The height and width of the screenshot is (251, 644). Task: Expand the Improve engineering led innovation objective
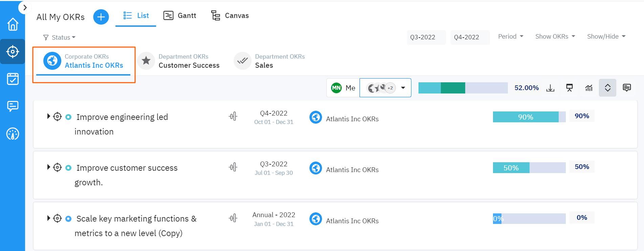[x=48, y=117]
